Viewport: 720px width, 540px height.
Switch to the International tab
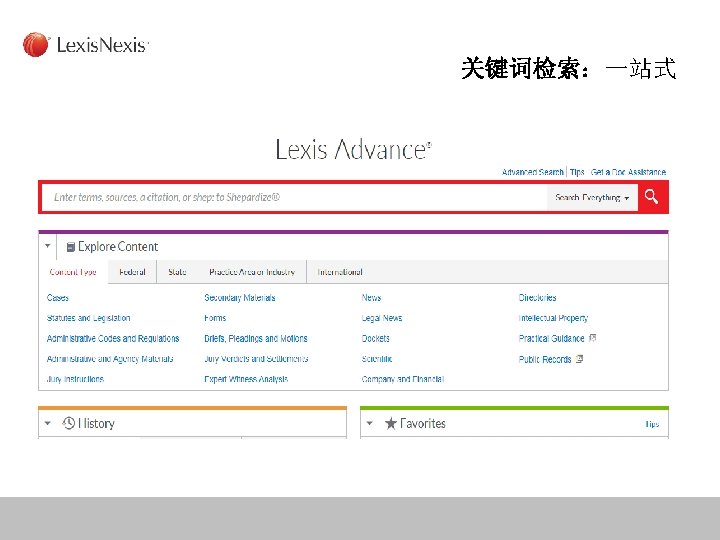click(340, 272)
